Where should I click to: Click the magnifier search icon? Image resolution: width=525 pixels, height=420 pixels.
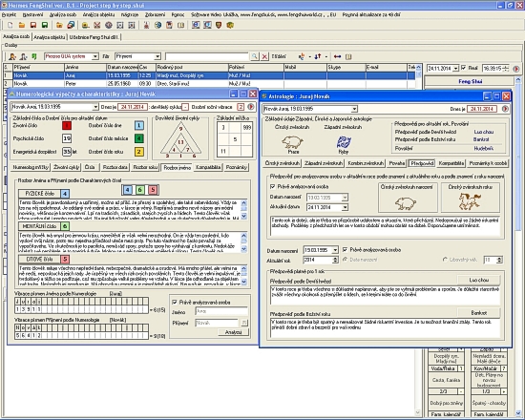[x=255, y=56]
